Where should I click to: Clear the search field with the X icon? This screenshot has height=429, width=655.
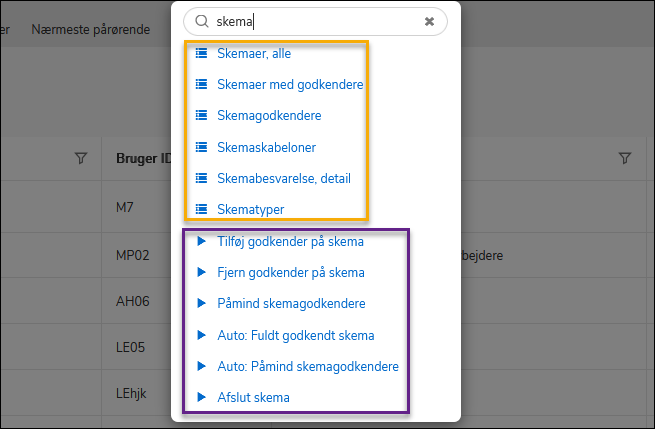(x=429, y=21)
